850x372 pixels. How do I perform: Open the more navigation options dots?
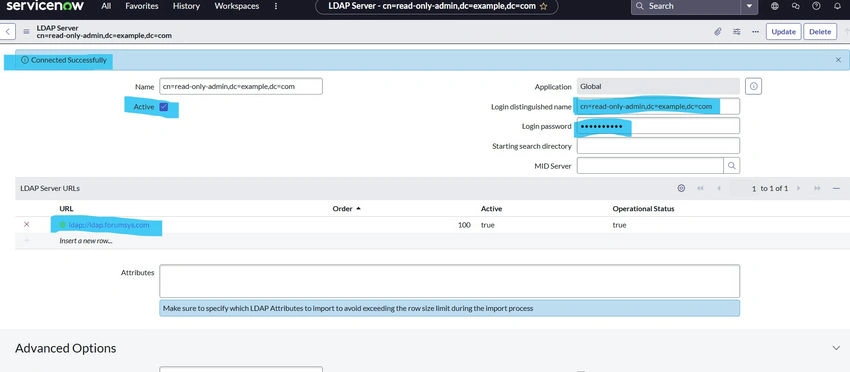coord(276,7)
